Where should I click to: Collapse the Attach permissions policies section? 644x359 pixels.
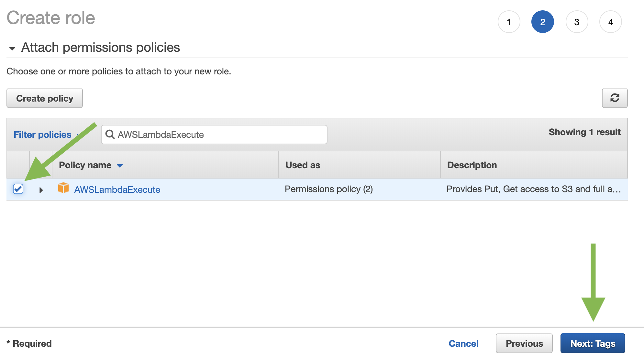tap(12, 48)
